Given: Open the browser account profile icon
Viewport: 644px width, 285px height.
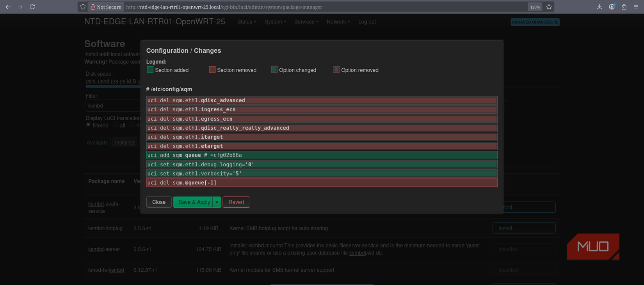Looking at the screenshot, I should [612, 7].
